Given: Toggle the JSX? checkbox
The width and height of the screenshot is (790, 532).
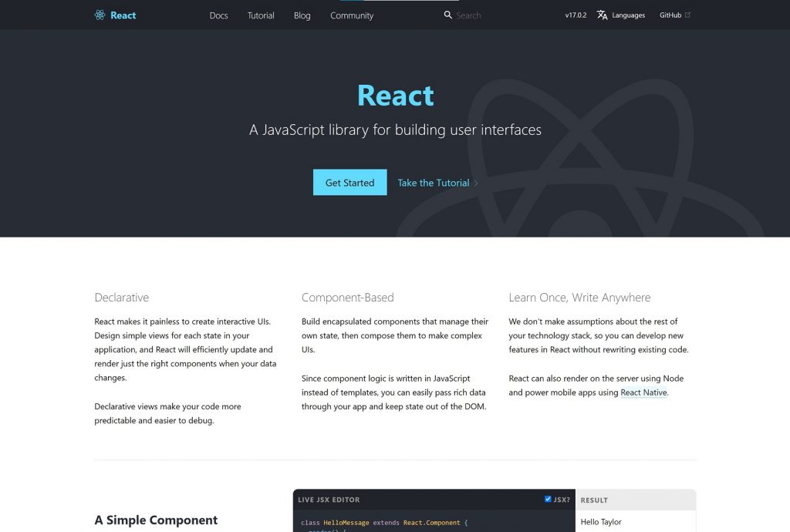Looking at the screenshot, I should point(548,500).
